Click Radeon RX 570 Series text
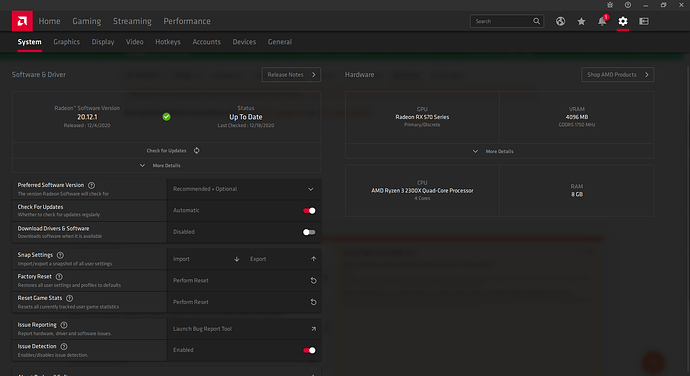Viewport: 690px width, 376px height. [x=422, y=117]
